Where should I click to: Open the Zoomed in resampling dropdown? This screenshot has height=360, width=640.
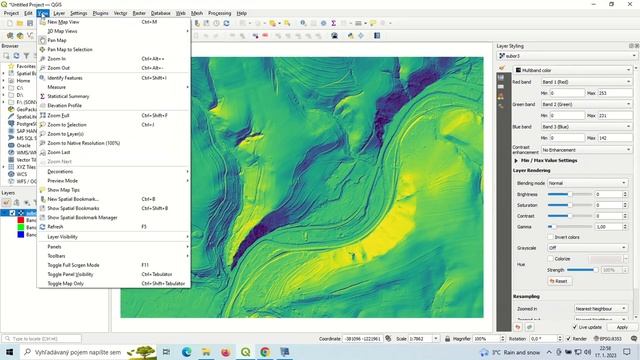(x=601, y=309)
